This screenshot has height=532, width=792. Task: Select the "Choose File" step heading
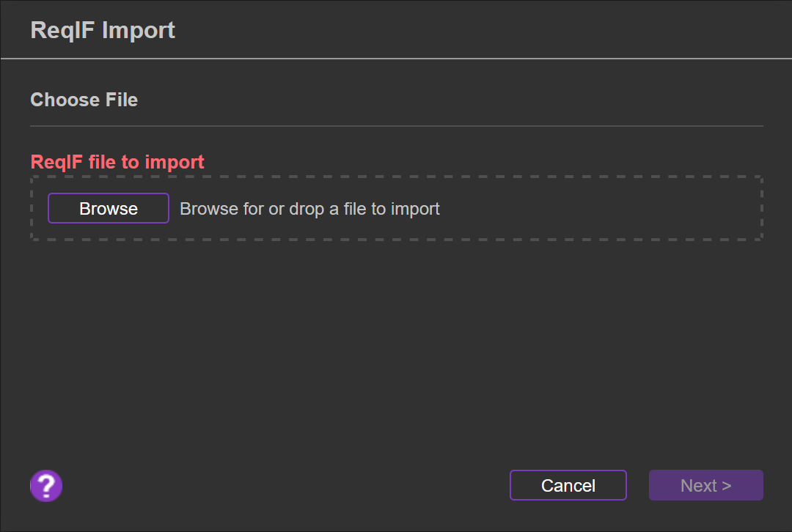pyautogui.click(x=84, y=100)
